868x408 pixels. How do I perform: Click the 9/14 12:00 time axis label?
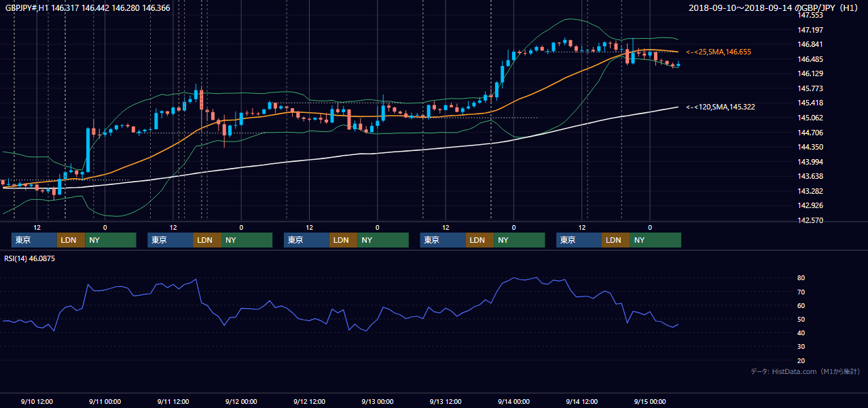coord(581,402)
